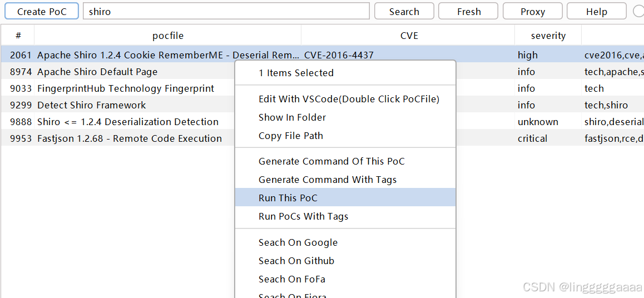Click the critical severity cell
Screen dimensions: 644x298
[x=548, y=138]
